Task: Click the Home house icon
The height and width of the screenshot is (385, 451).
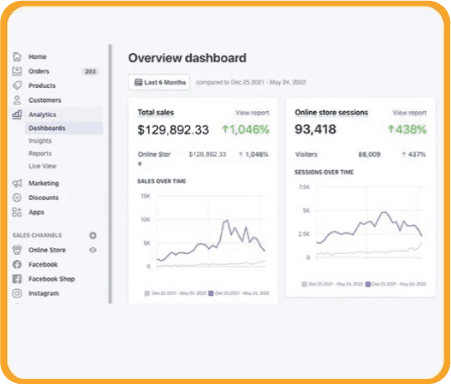Action: tap(17, 57)
